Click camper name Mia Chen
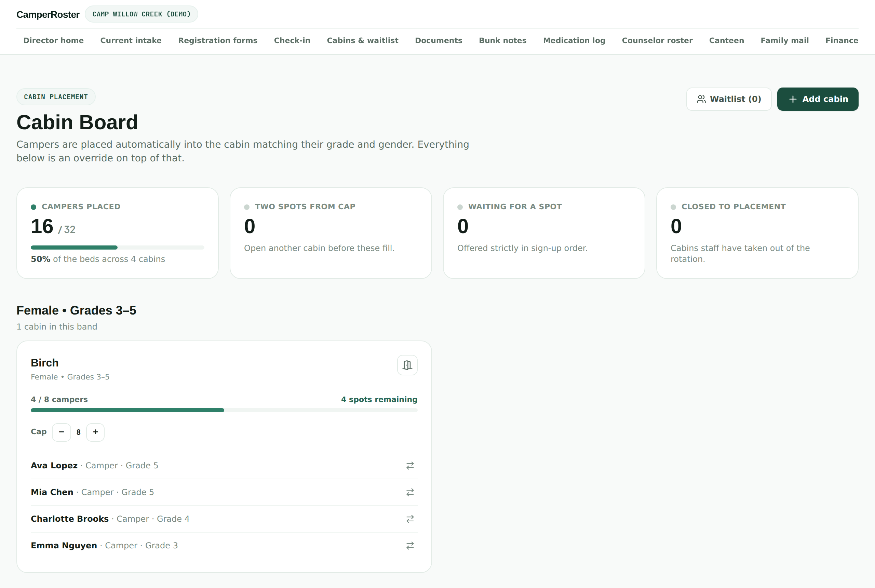Viewport: 875px width, 588px height. point(52,492)
